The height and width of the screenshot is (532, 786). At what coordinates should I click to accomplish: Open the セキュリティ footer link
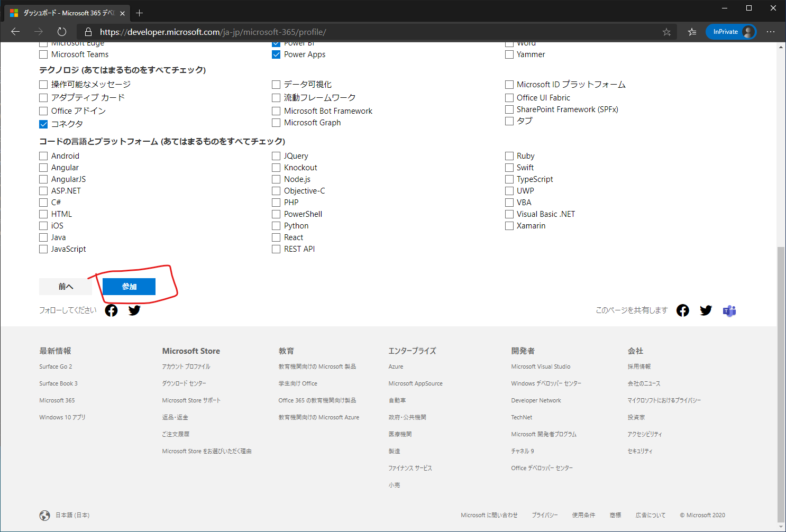coord(640,451)
